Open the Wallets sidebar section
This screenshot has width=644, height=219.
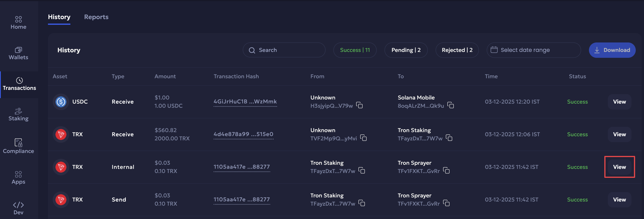[x=18, y=53]
